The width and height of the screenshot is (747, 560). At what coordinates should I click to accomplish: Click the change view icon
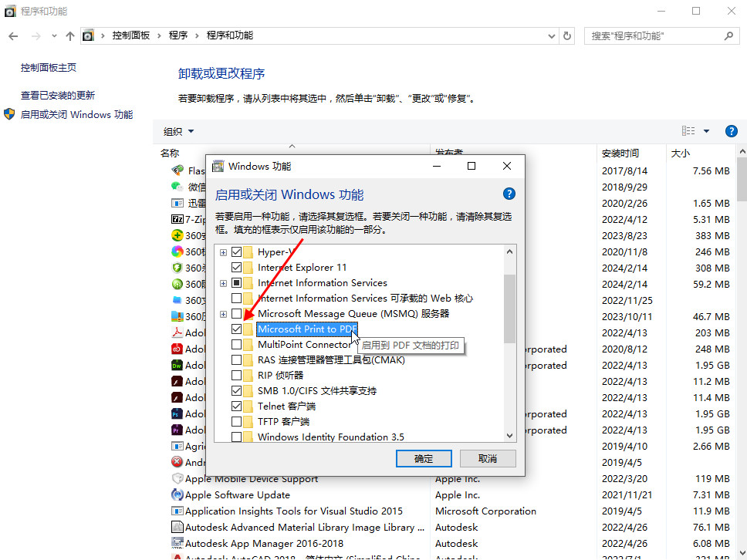(x=688, y=131)
